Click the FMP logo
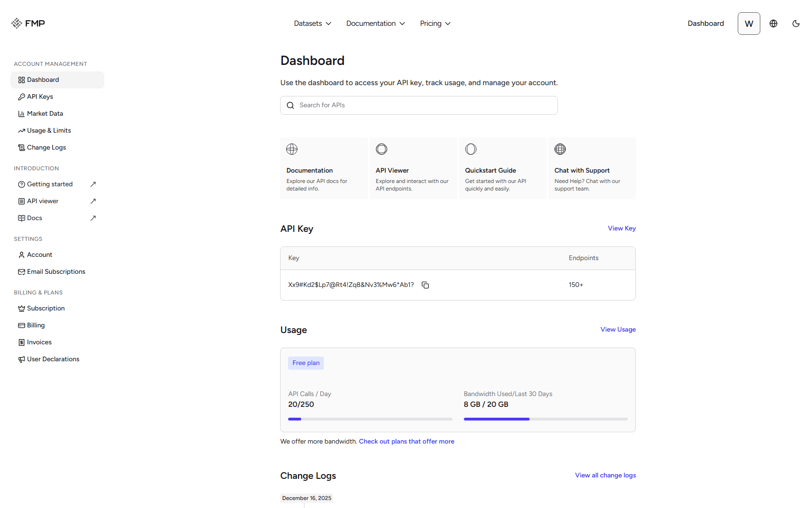This screenshot has height=508, width=812. click(28, 24)
